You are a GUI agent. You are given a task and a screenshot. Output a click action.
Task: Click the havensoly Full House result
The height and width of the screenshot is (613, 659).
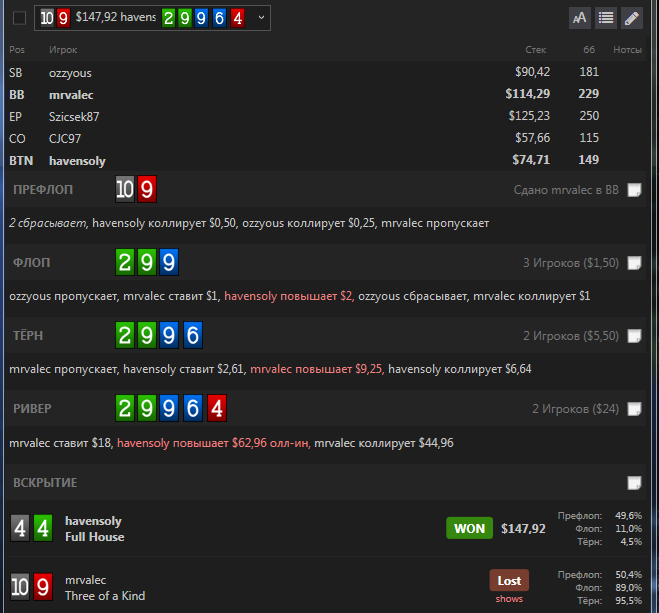click(x=95, y=529)
